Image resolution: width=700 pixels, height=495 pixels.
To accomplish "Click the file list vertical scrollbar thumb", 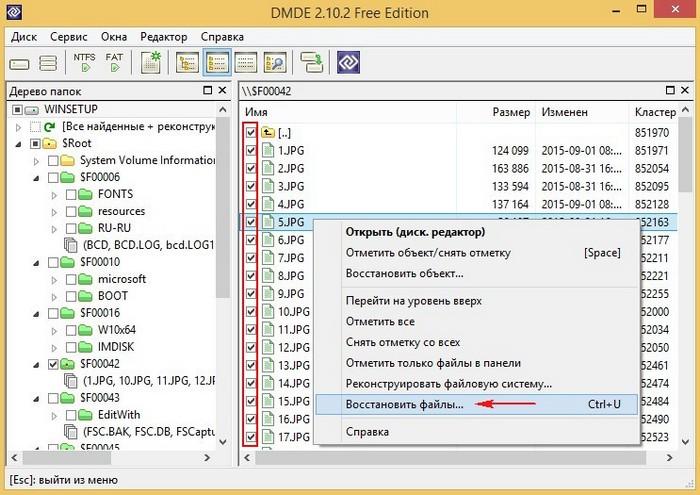I will pos(686,155).
